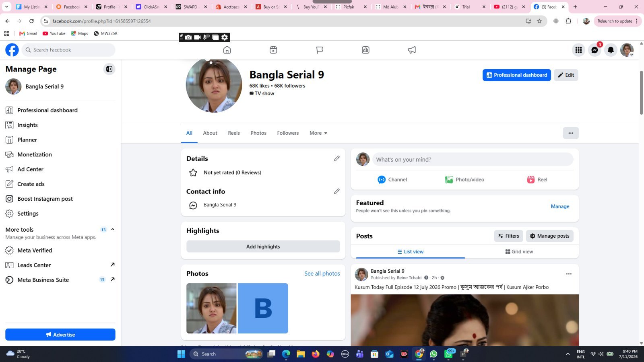Screen dimensions: 644x362
Task: Open the notifications bell
Action: pyautogui.click(x=611, y=50)
